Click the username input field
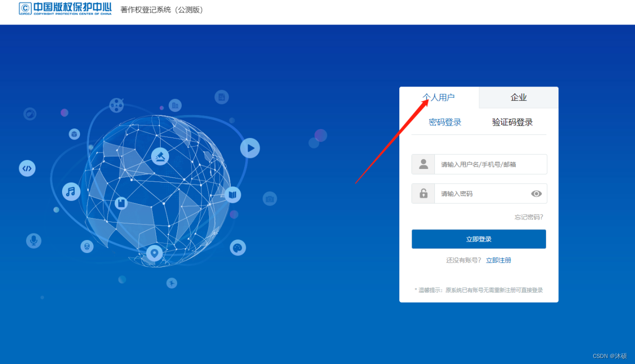This screenshot has width=635, height=364. (490, 164)
